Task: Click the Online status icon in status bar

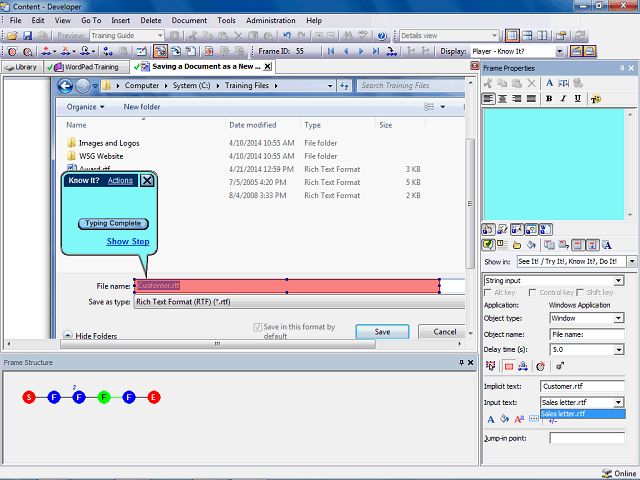Action: click(x=607, y=473)
